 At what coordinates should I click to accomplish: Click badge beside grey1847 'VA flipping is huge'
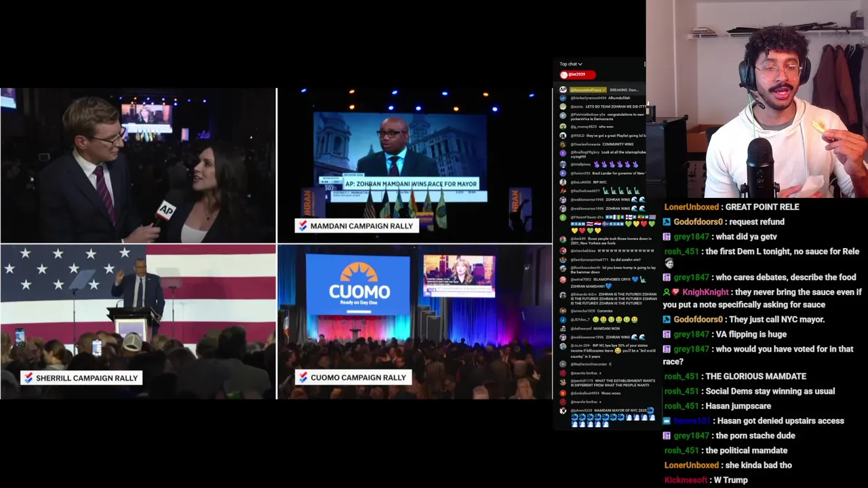(667, 334)
